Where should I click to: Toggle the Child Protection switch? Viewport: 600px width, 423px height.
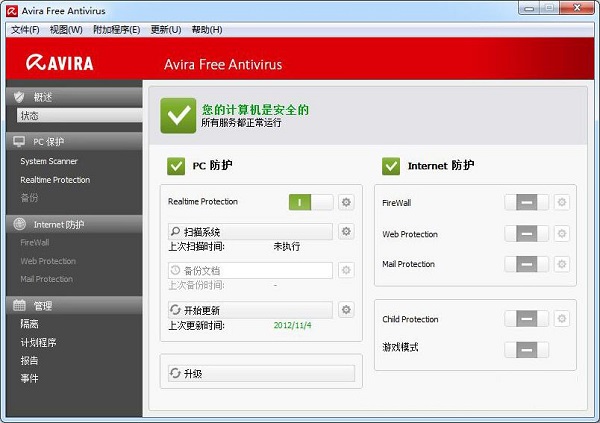[x=527, y=318]
